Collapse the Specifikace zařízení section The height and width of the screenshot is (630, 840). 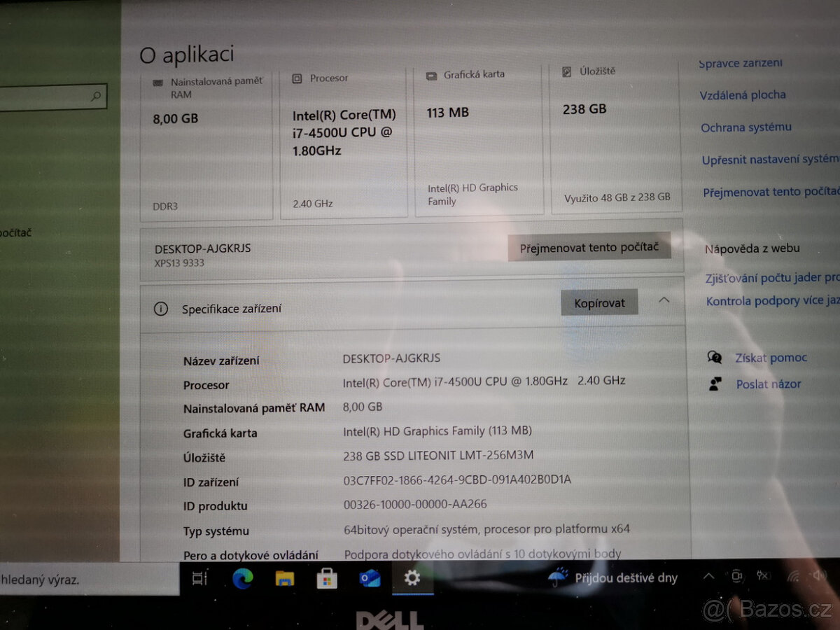664,302
